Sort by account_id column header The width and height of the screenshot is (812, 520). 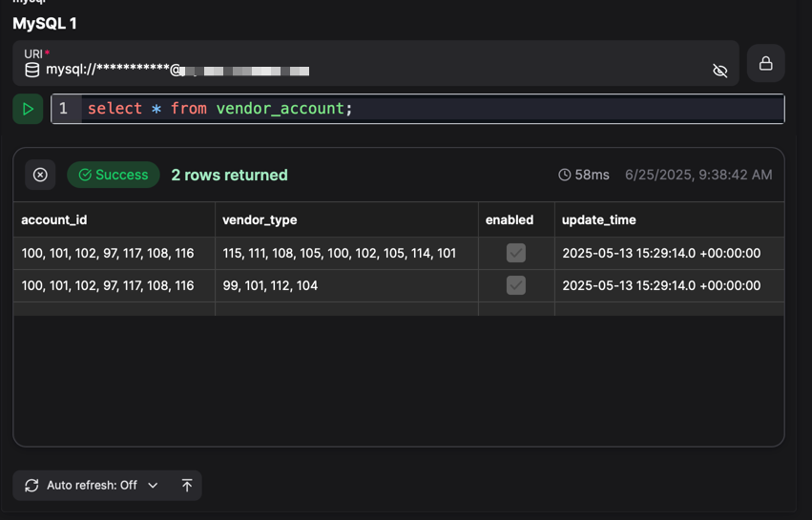pyautogui.click(x=54, y=219)
